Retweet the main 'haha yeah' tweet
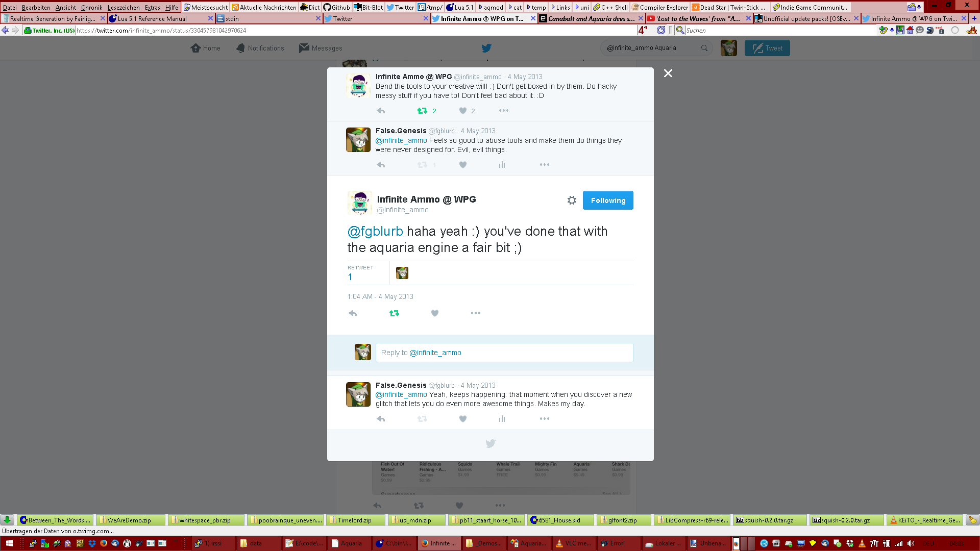The height and width of the screenshot is (551, 980). point(394,313)
